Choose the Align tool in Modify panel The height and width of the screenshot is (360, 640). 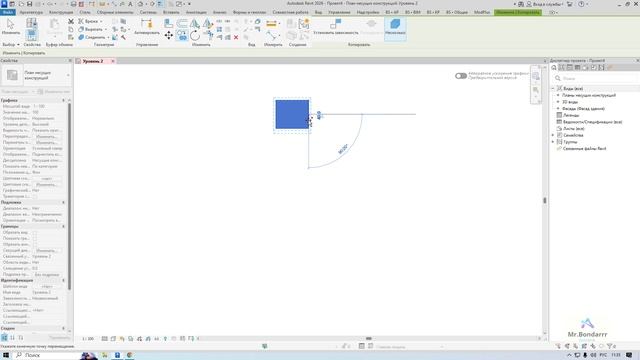tap(169, 24)
